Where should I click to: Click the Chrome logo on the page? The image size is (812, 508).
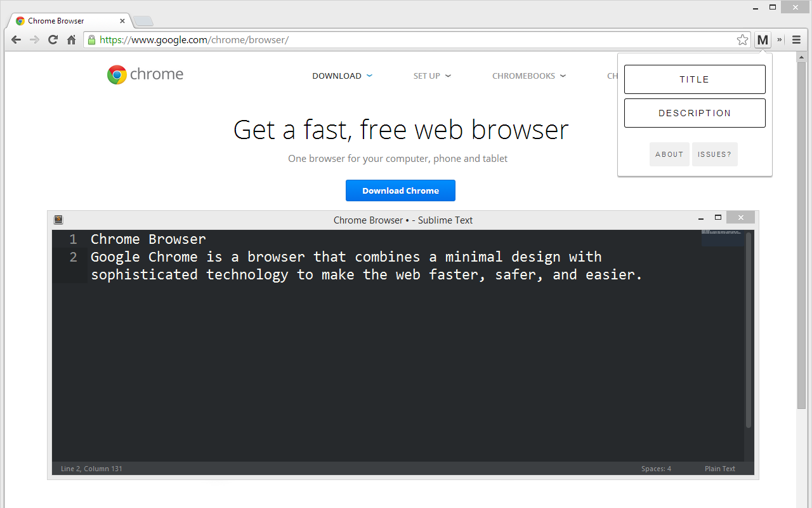(145, 74)
